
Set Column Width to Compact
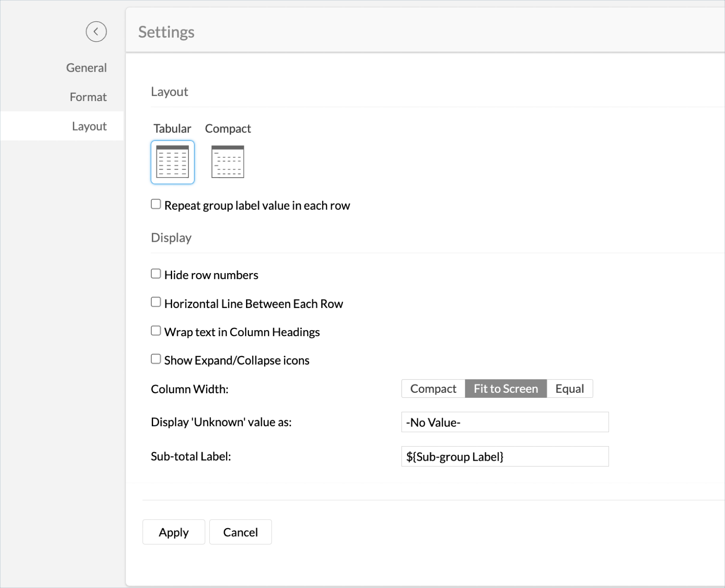pos(433,388)
